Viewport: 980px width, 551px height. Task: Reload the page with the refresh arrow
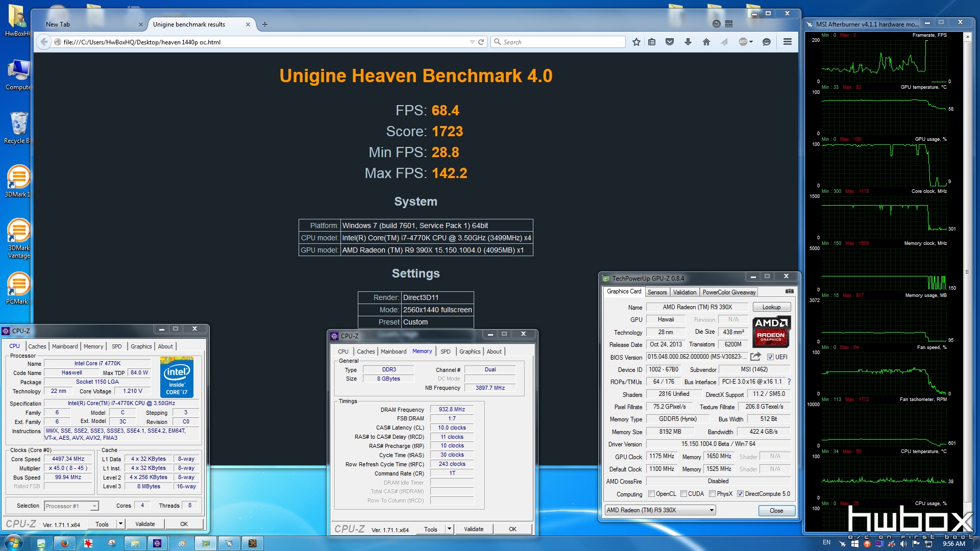tap(481, 42)
